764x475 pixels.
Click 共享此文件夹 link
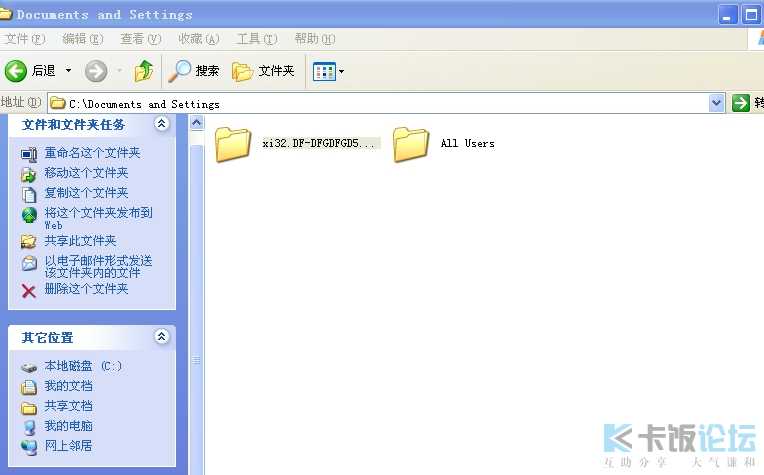click(x=80, y=241)
